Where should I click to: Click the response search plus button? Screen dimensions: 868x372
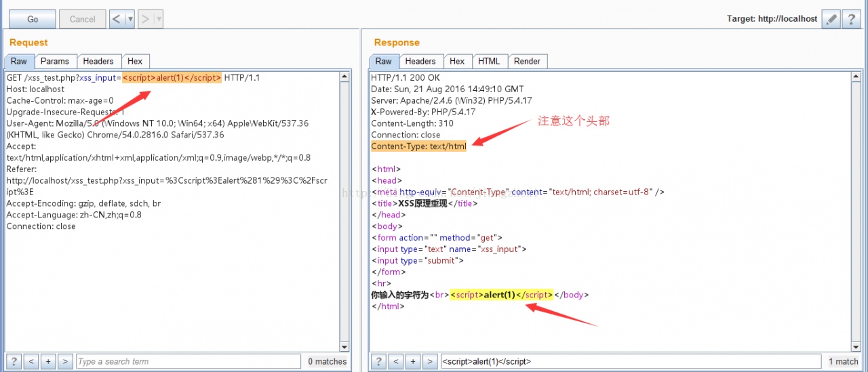[x=413, y=361]
